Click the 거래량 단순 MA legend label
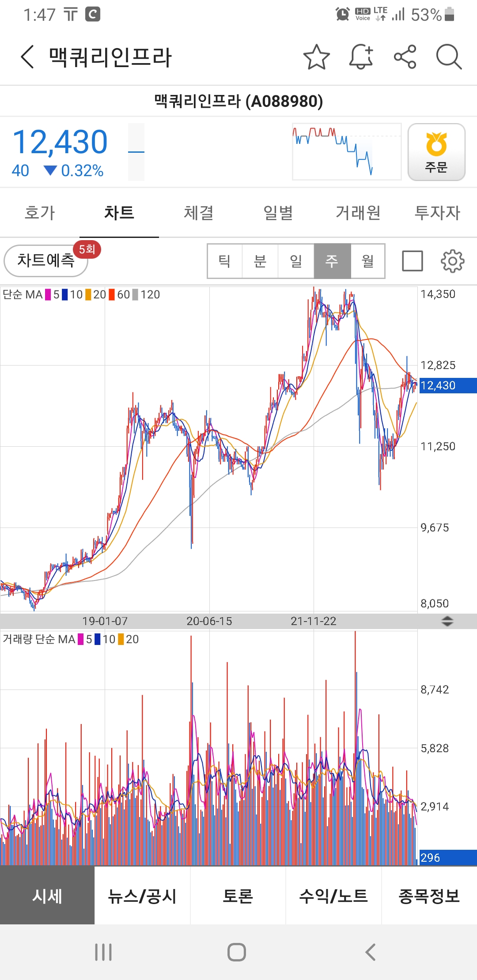Image resolution: width=477 pixels, height=980 pixels. click(39, 639)
